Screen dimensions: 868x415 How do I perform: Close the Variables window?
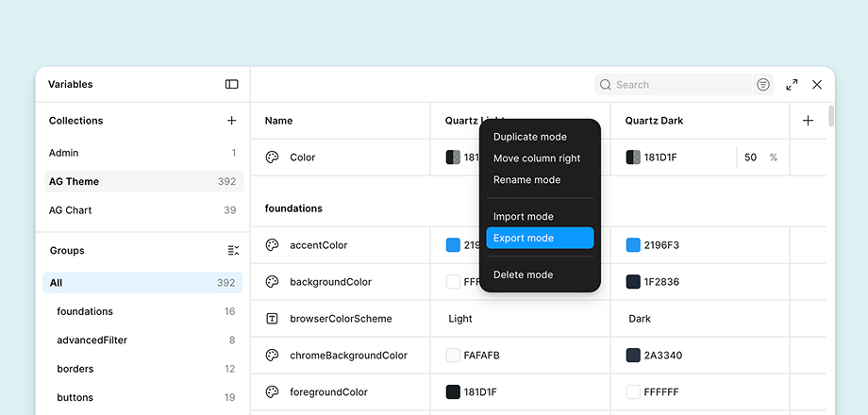817,85
